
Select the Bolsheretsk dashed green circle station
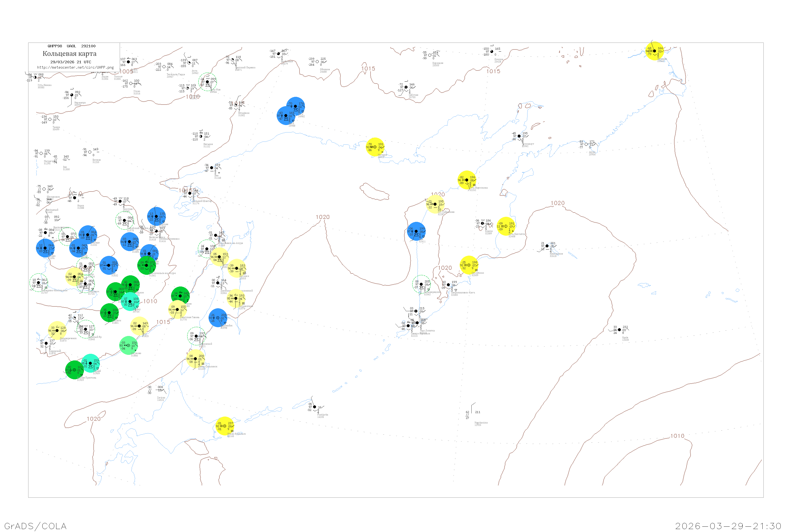[421, 284]
